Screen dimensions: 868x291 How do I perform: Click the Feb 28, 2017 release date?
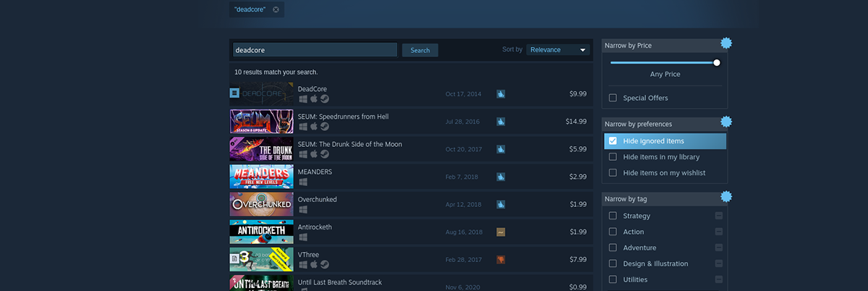(464, 259)
